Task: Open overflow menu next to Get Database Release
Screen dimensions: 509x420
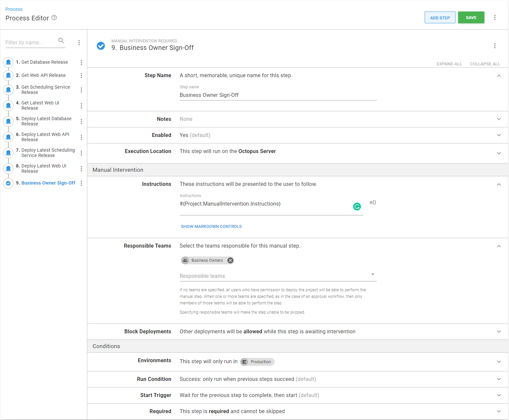Action: (81, 62)
